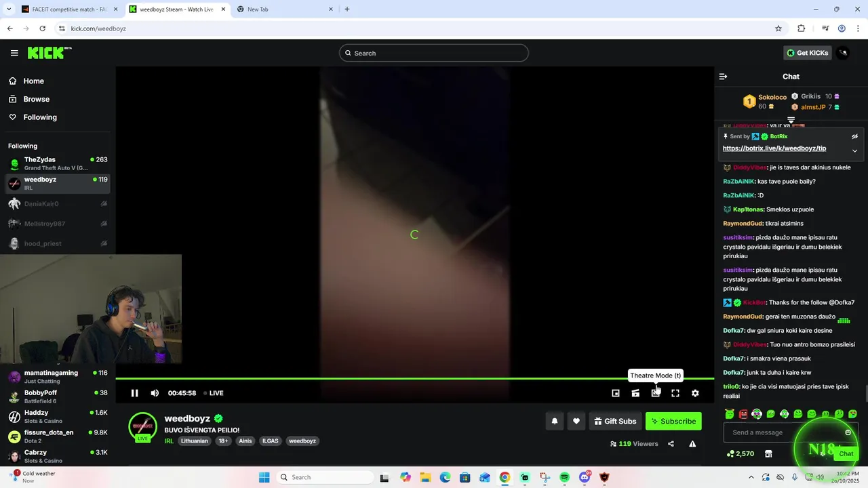Click the Get KICKs button

[807, 53]
